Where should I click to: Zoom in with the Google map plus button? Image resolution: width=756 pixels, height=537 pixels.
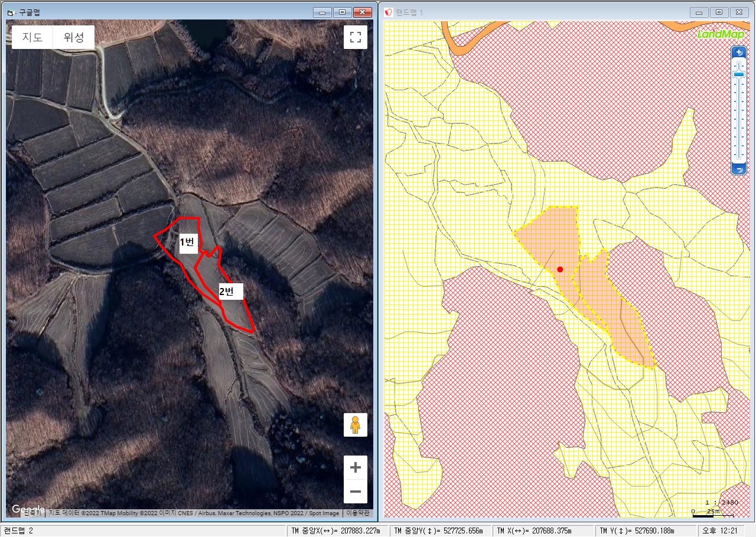356,468
